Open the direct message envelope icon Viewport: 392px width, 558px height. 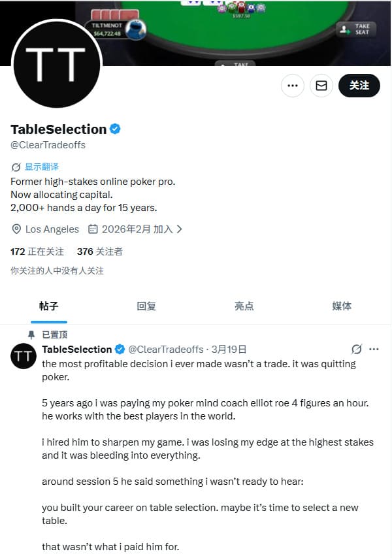321,86
